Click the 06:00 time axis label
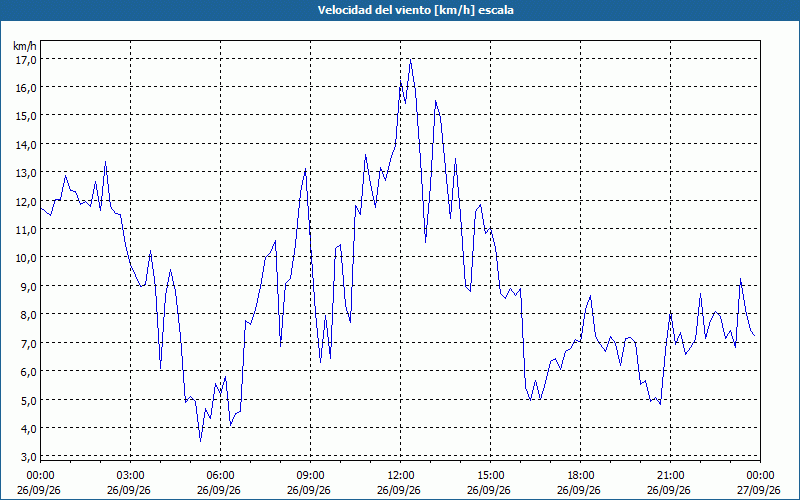Screen dimensions: 800x500 pyautogui.click(x=220, y=476)
